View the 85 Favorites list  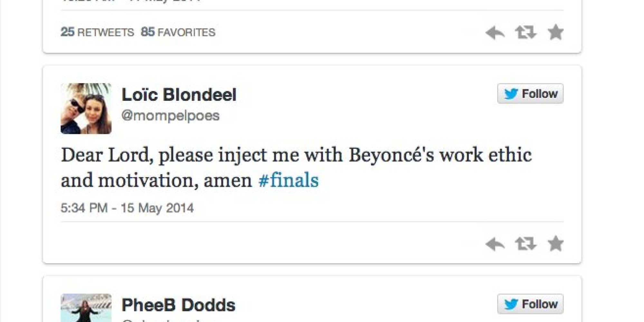[x=178, y=32]
